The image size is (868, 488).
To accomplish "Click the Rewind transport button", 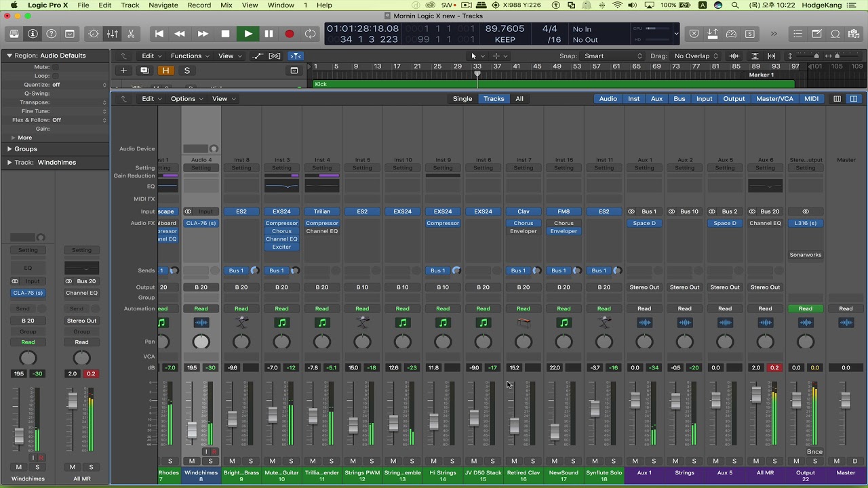I will 180,34.
